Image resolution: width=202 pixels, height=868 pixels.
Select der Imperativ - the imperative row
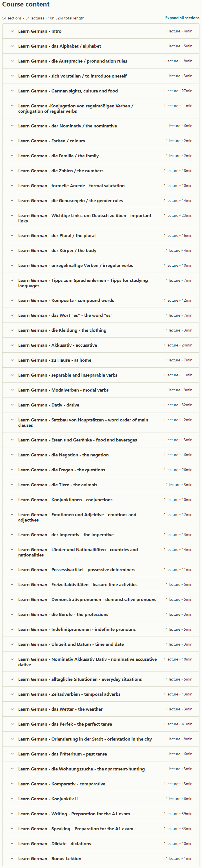pos(101,535)
